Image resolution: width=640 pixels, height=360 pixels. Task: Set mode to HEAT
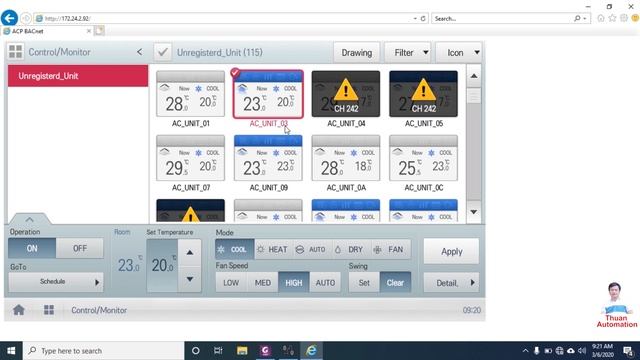pos(273,249)
